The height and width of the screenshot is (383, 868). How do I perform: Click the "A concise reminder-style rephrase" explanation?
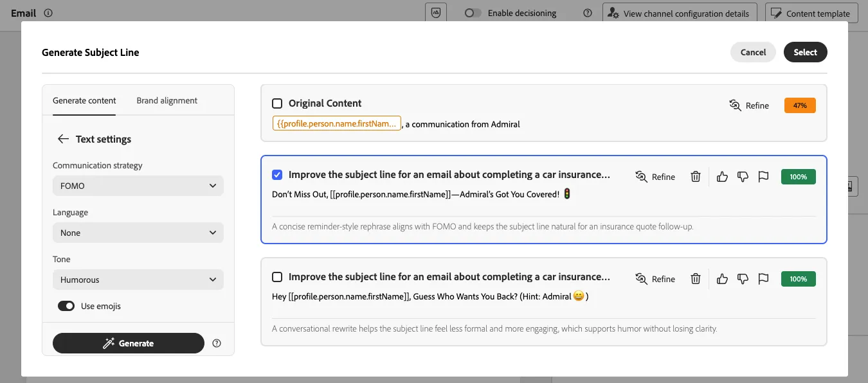click(x=483, y=226)
